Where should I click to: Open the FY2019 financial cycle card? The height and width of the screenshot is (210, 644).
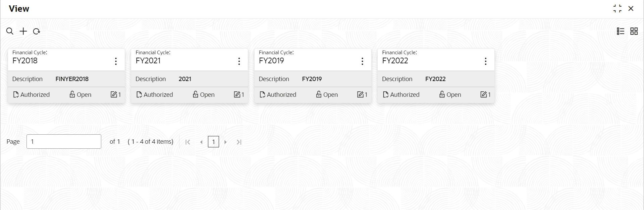(x=313, y=76)
